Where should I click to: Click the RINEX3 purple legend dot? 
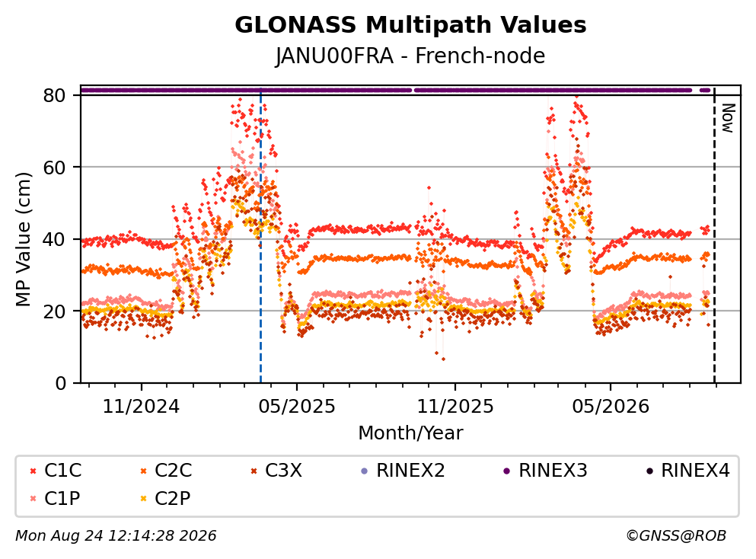click(x=507, y=471)
